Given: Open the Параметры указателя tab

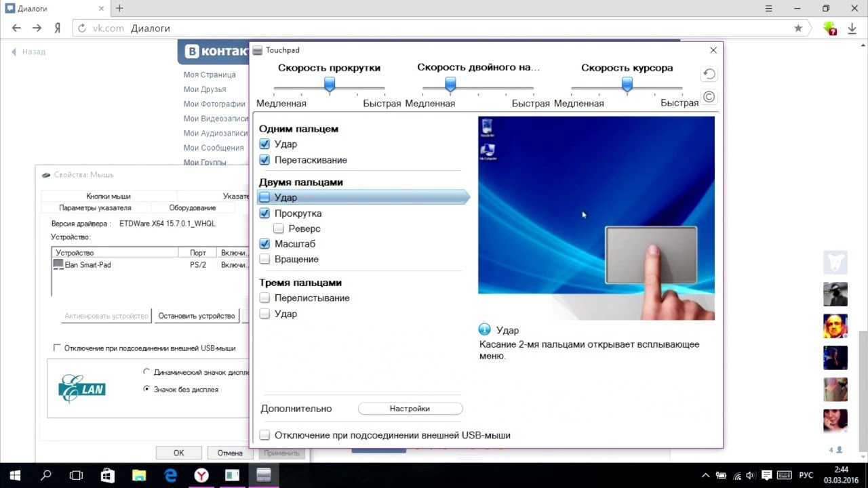Looking at the screenshot, I should pyautogui.click(x=95, y=207).
